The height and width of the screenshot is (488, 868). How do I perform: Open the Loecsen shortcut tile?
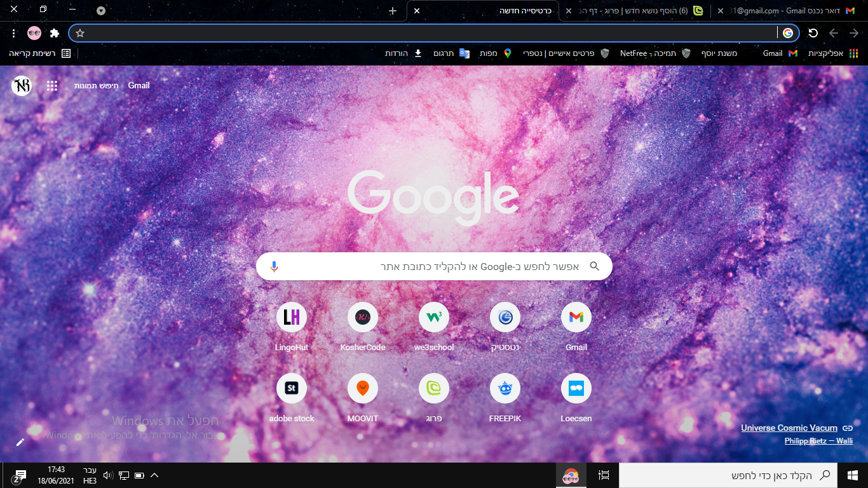[576, 398]
